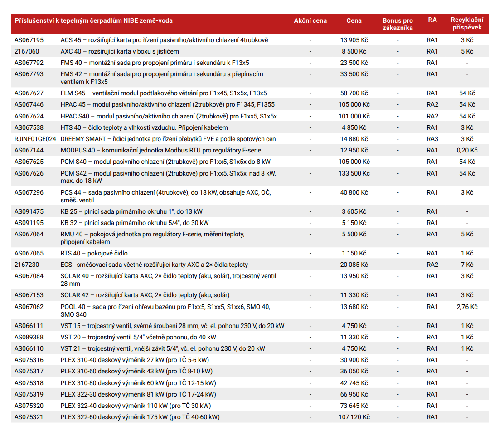504x436 pixels.
Task: Select the FLM S45 ventilation module row text
Action: point(164,93)
